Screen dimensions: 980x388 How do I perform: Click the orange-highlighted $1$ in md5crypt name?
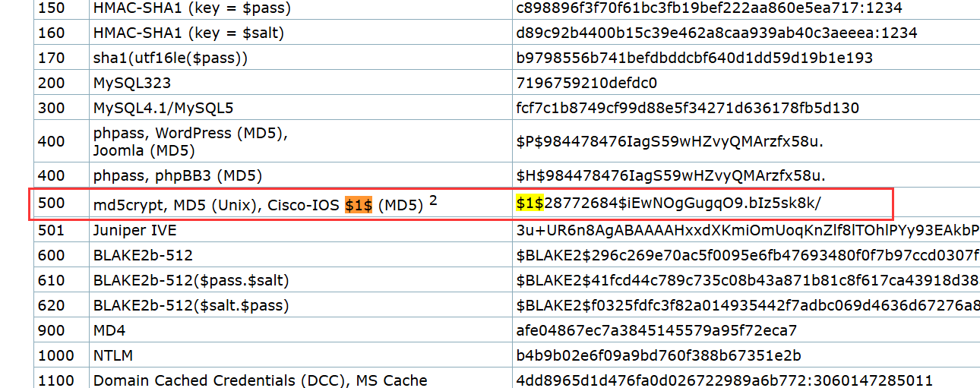358,205
